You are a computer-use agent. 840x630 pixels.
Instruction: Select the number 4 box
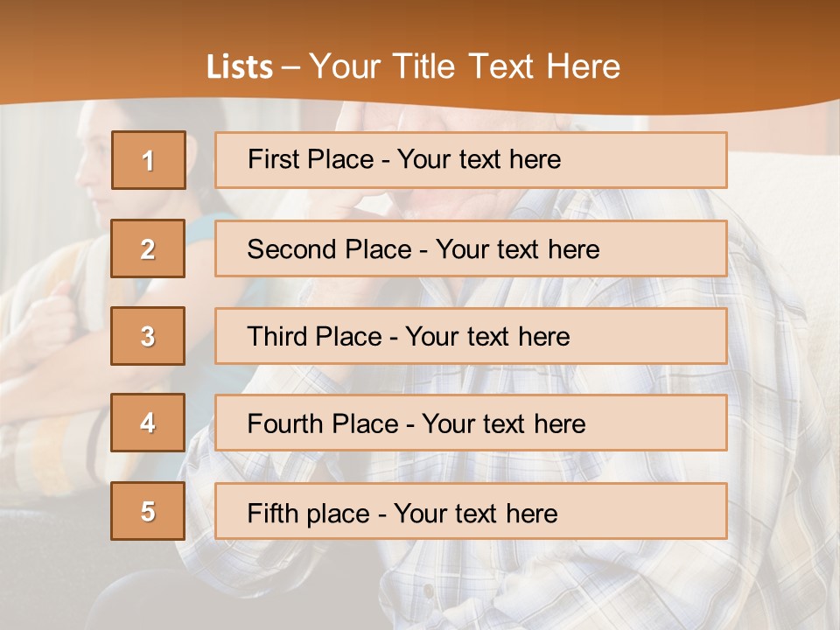tap(148, 423)
